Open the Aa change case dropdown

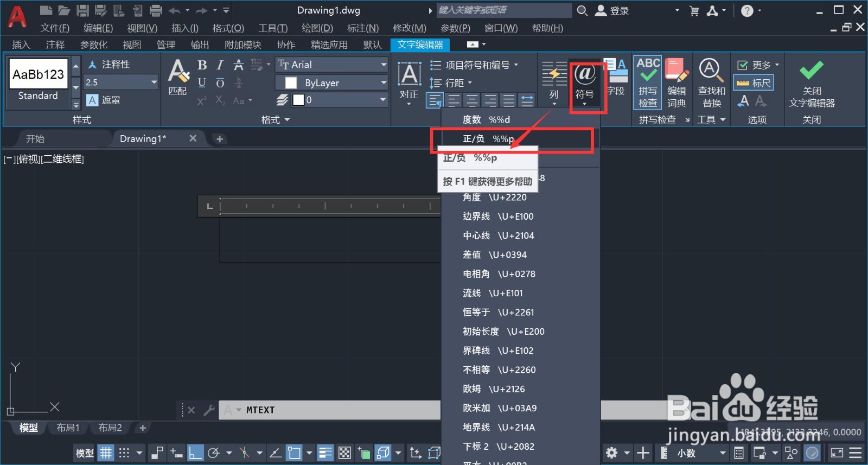point(242,100)
